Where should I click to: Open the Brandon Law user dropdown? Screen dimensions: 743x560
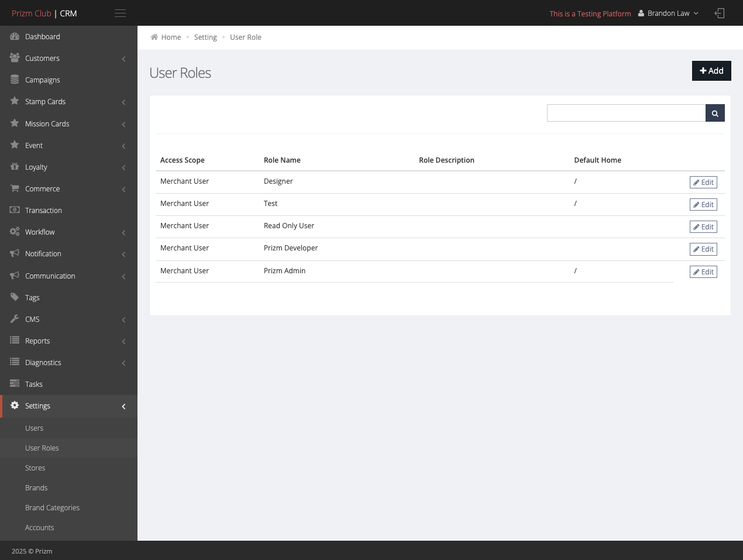668,13
